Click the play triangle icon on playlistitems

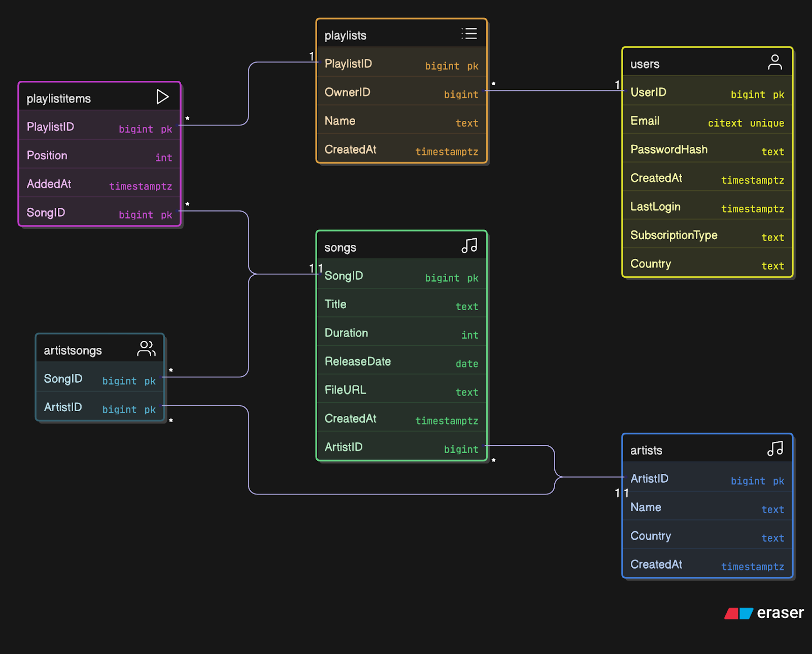coord(162,96)
